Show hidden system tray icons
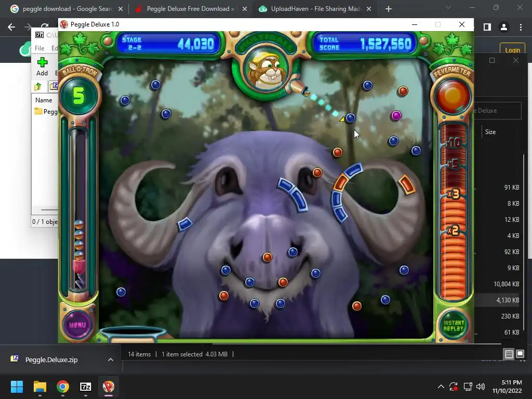The width and height of the screenshot is (532, 399). coord(441,387)
